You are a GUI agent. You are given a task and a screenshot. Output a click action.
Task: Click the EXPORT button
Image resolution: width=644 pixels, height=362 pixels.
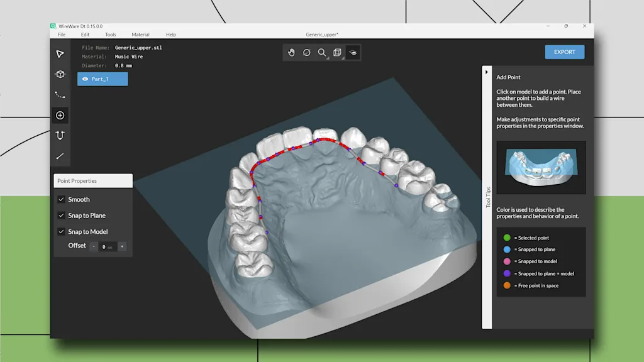564,52
